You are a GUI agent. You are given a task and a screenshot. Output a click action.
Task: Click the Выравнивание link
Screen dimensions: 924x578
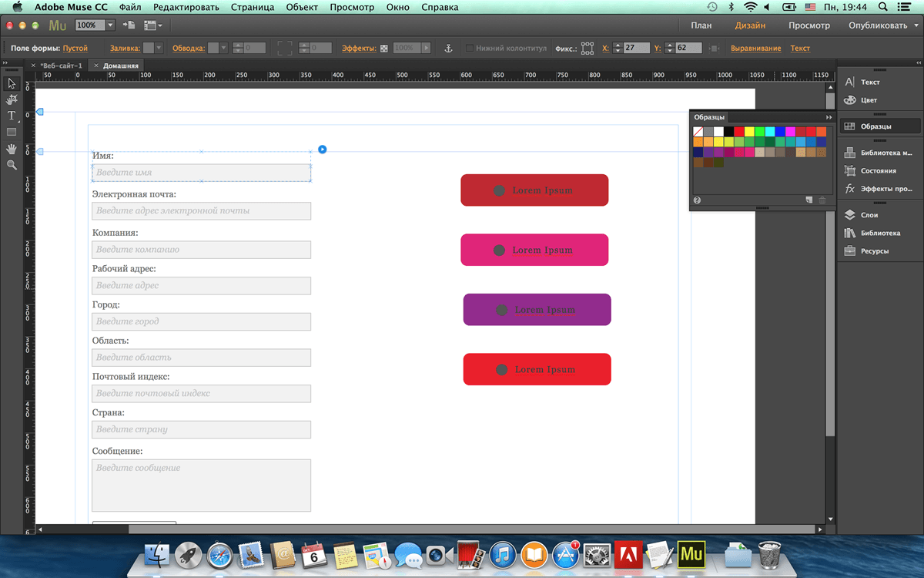click(755, 49)
